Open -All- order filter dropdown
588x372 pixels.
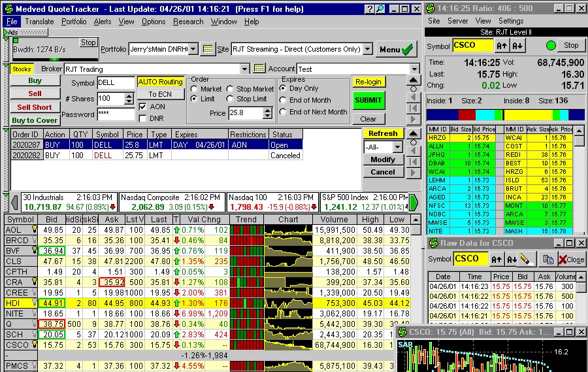(397, 146)
